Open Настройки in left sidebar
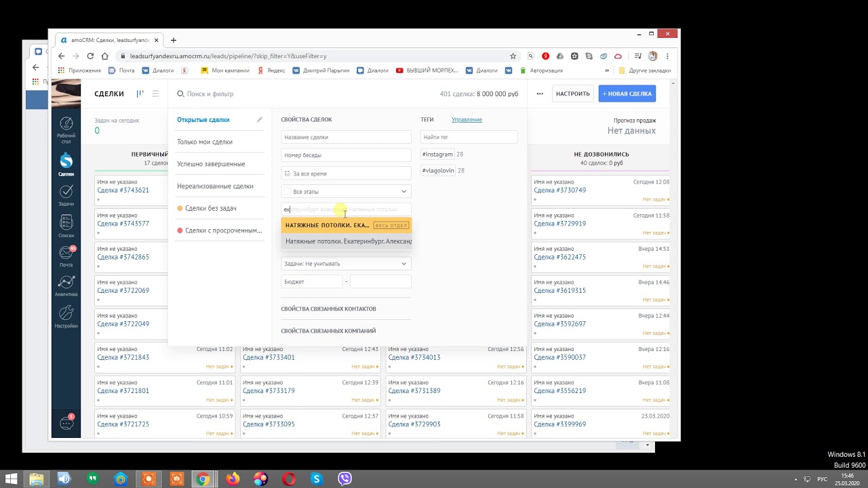Screen dimensions: 868x488 tap(66, 317)
